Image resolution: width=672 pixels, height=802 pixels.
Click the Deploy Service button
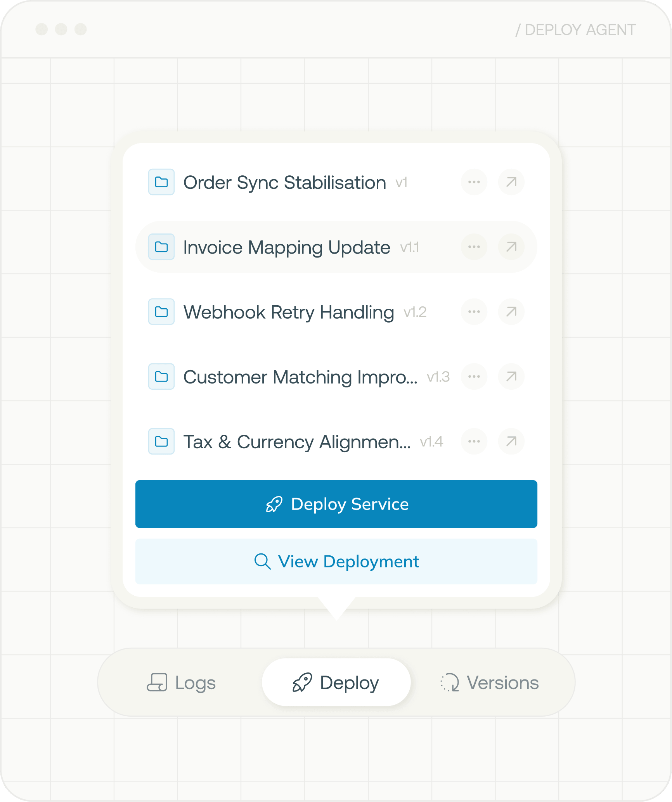point(336,504)
